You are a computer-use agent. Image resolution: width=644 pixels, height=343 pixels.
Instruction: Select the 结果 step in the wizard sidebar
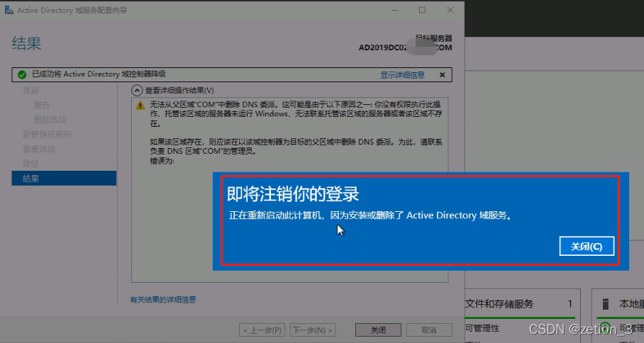64,179
